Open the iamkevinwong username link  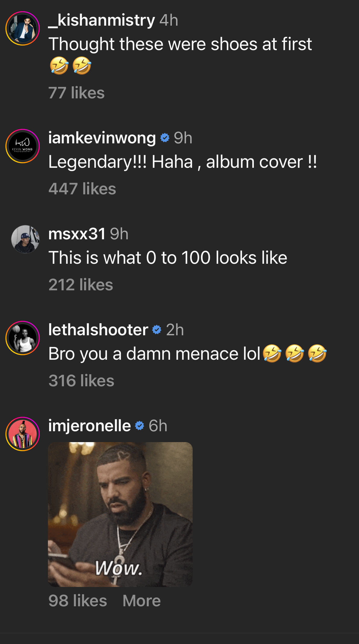pyautogui.click(x=102, y=138)
